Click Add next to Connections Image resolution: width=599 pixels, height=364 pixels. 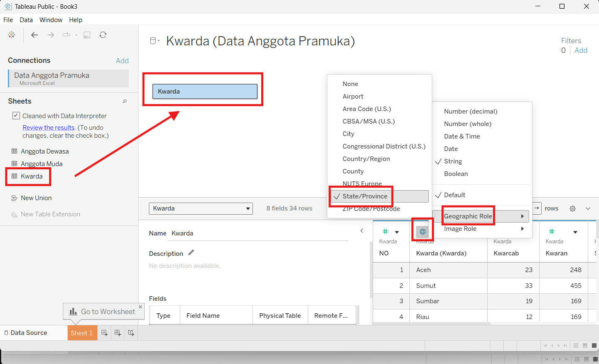point(122,61)
